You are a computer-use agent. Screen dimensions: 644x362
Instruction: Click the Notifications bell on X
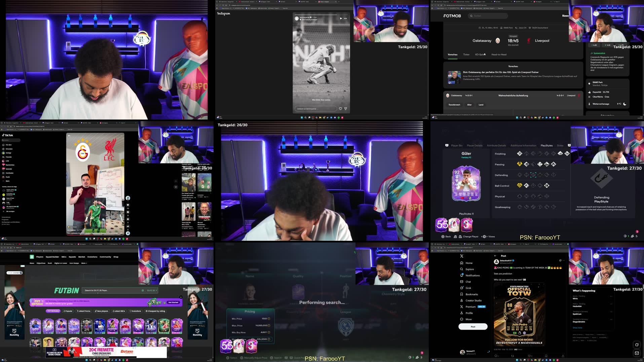pyautogui.click(x=462, y=275)
